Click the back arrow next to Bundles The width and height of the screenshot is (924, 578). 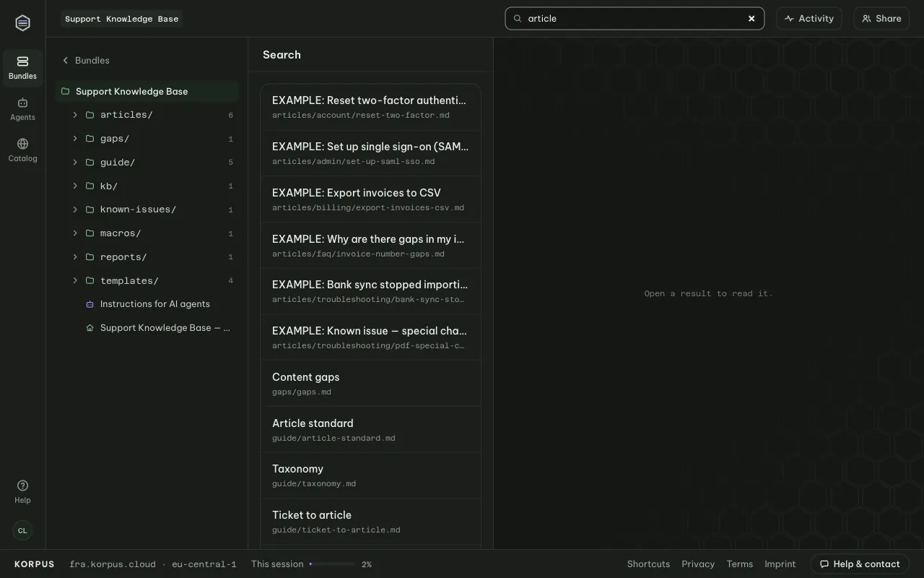pyautogui.click(x=66, y=61)
